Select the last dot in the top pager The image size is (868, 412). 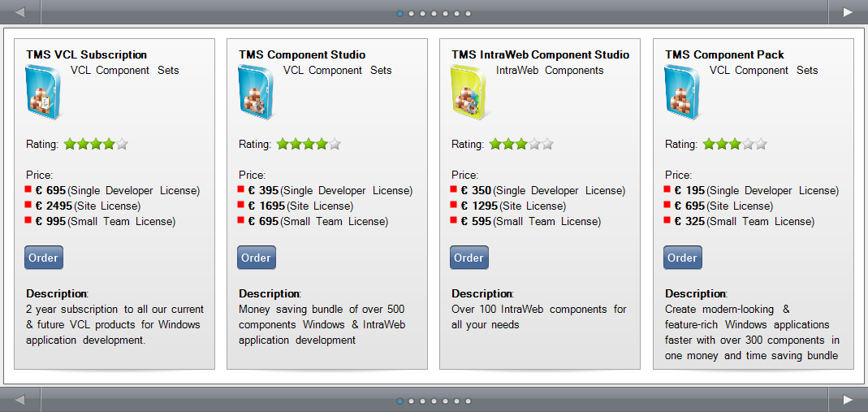tap(469, 13)
